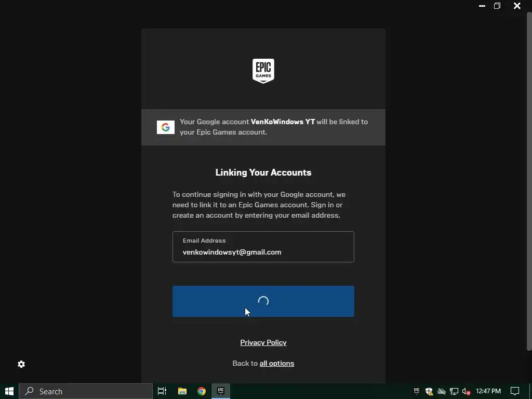This screenshot has height=399, width=532.
Task: Open Task View on the taskbar
Action: point(162,391)
